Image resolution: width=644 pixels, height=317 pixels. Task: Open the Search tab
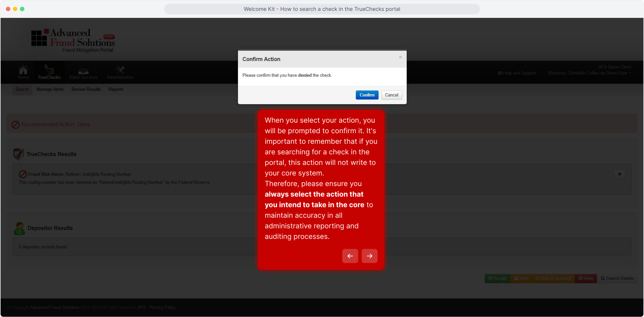(22, 89)
